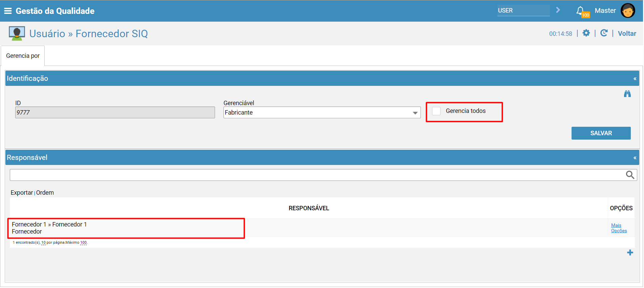Click the USER input field

tap(523, 10)
